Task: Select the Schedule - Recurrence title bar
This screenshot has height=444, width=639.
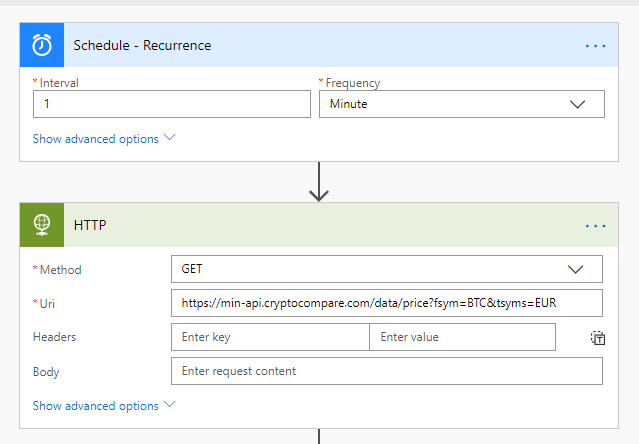Action: 319,45
